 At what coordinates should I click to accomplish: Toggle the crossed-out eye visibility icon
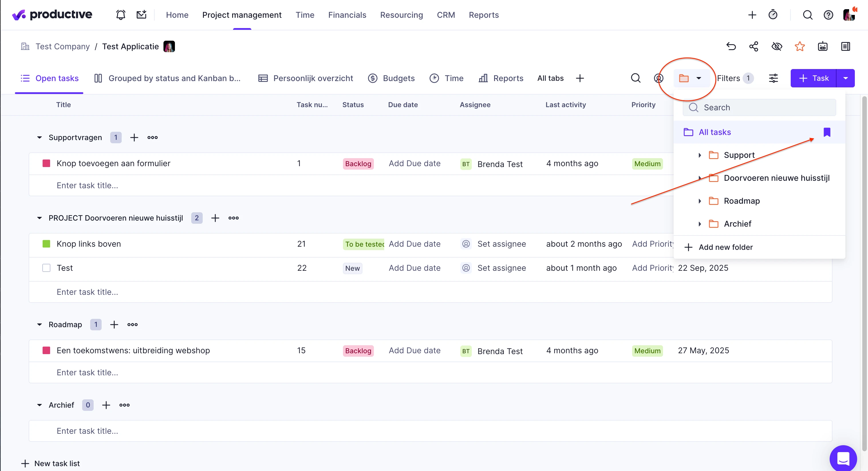(x=777, y=46)
